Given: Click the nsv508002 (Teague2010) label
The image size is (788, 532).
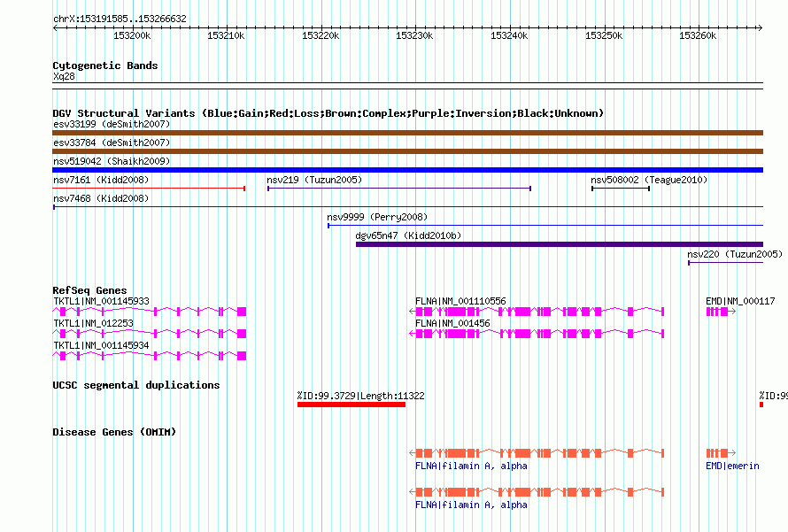Looking at the screenshot, I should tap(649, 180).
